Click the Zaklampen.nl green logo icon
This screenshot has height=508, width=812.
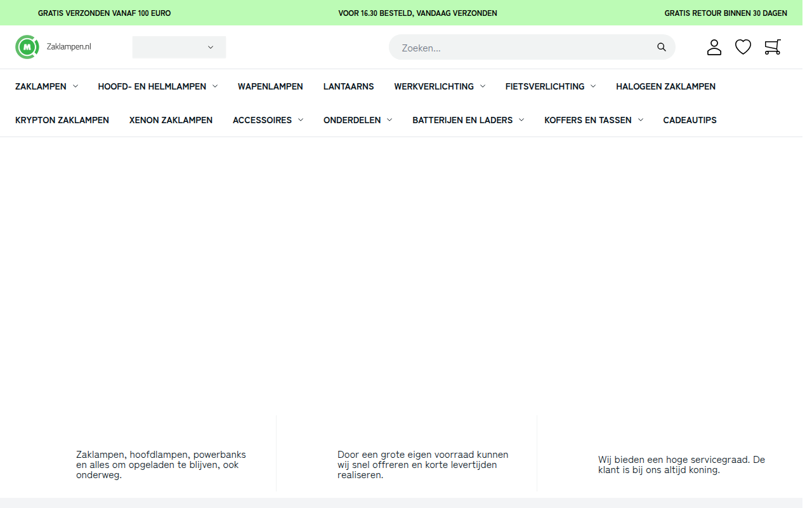(x=27, y=47)
